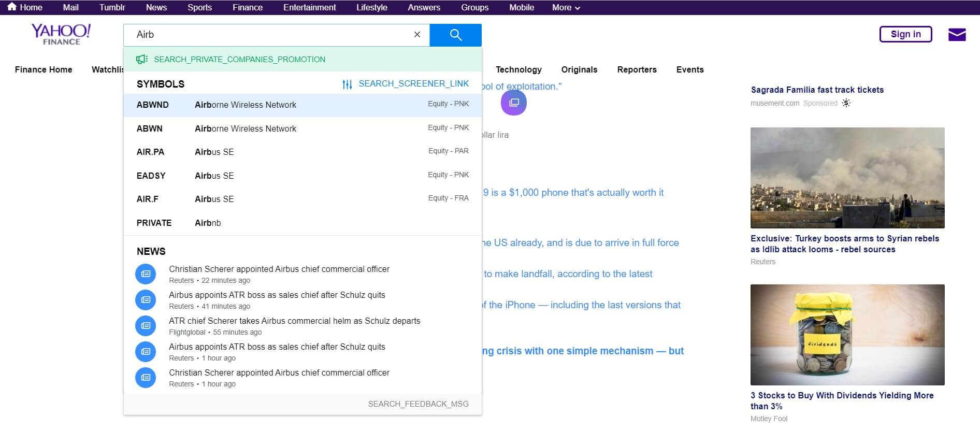Expand the More dropdown in top bar
980x431 pixels.
tap(566, 7)
